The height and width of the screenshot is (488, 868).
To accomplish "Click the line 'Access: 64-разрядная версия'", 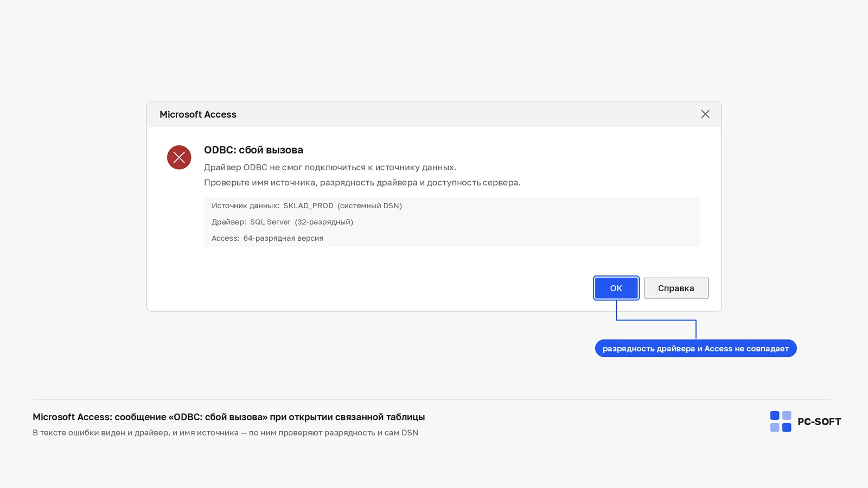I will tap(267, 238).
